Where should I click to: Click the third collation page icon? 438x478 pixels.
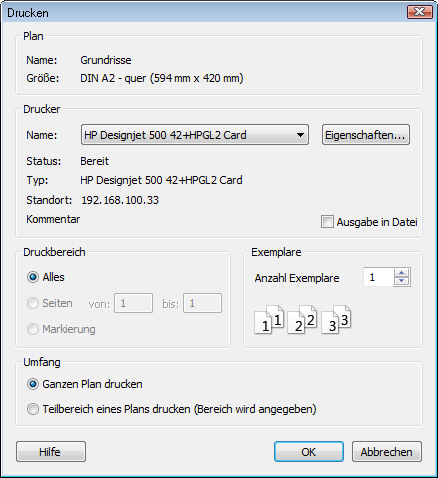tap(336, 319)
